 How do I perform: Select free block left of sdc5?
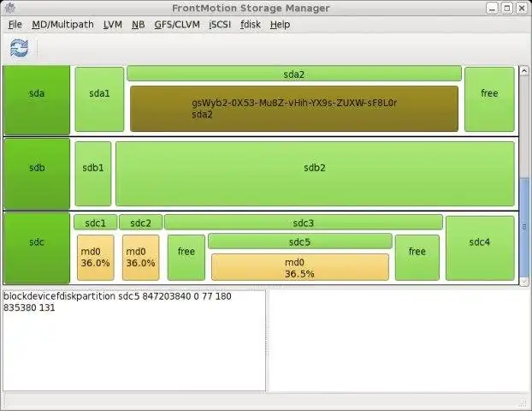[x=186, y=258]
